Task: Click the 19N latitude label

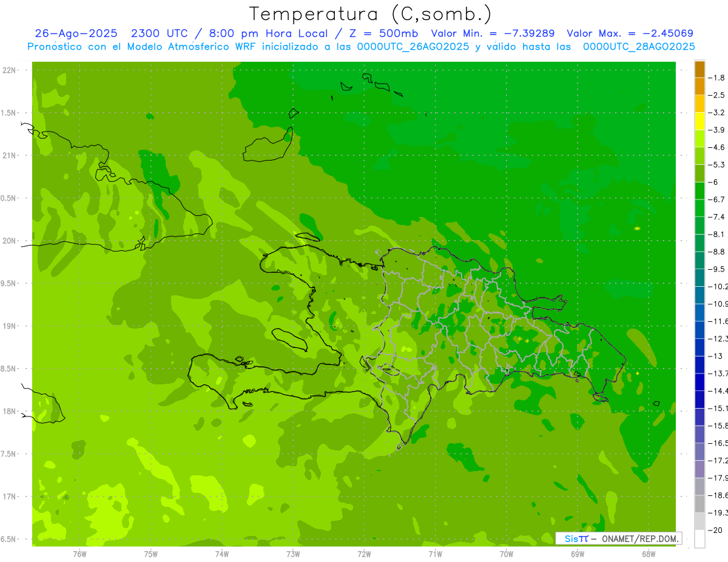Action: 10,326
